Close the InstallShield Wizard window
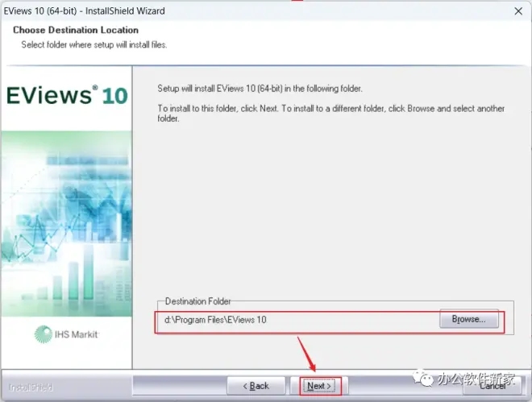Screen dimensions: 532x402 point(515,11)
